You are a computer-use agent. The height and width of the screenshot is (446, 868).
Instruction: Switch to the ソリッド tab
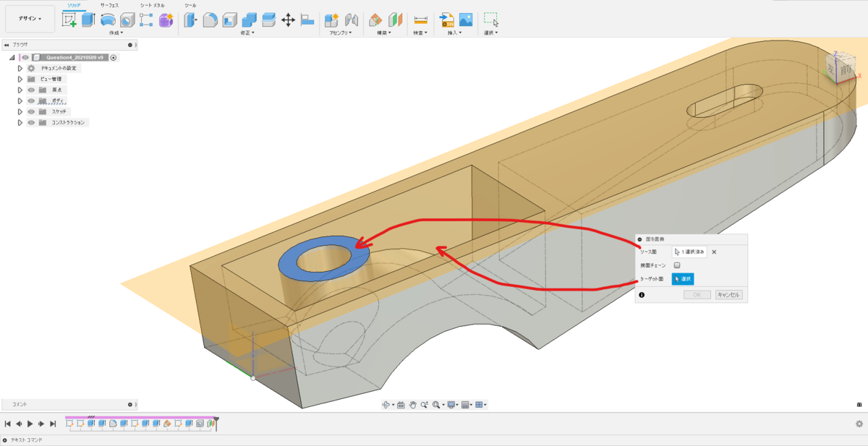(x=74, y=5)
